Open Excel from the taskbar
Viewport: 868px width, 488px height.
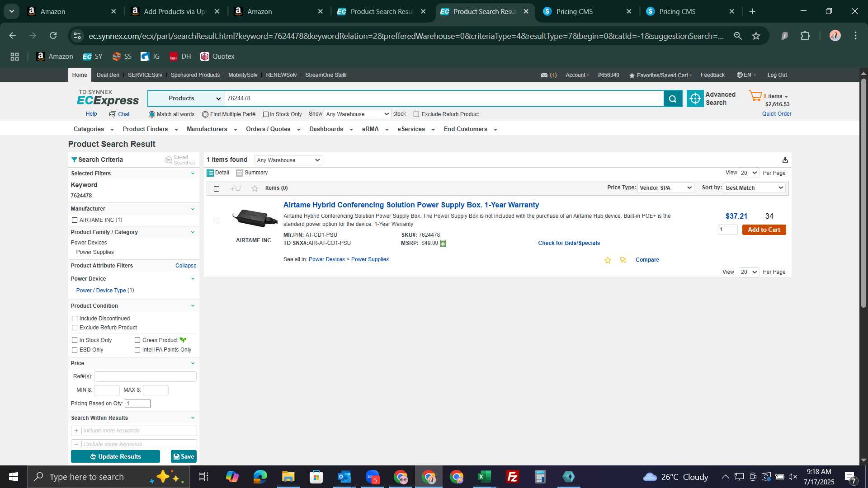tap(484, 477)
